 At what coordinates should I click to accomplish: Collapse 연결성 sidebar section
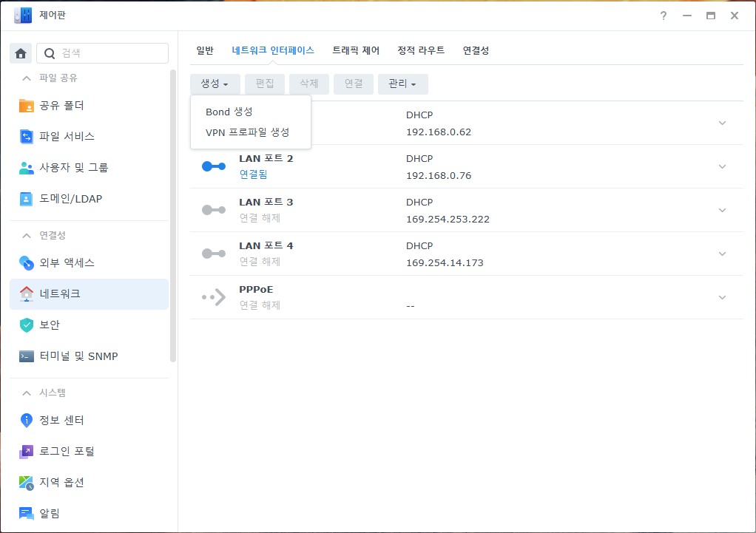27,236
